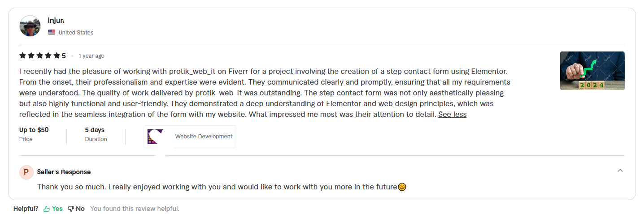Click the middle rating star

coord(39,56)
